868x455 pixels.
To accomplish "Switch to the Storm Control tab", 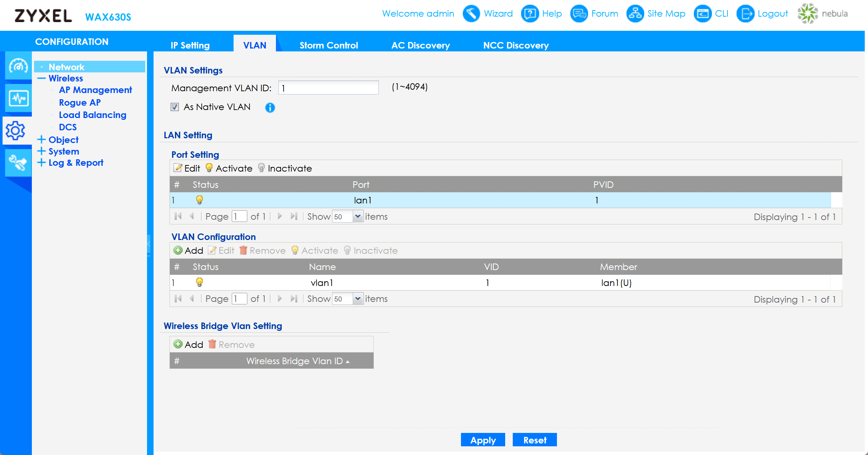I will [328, 45].
